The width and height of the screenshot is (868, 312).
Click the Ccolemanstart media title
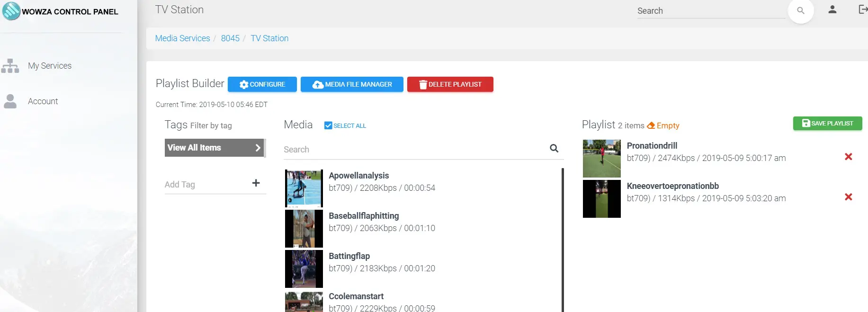point(356,296)
